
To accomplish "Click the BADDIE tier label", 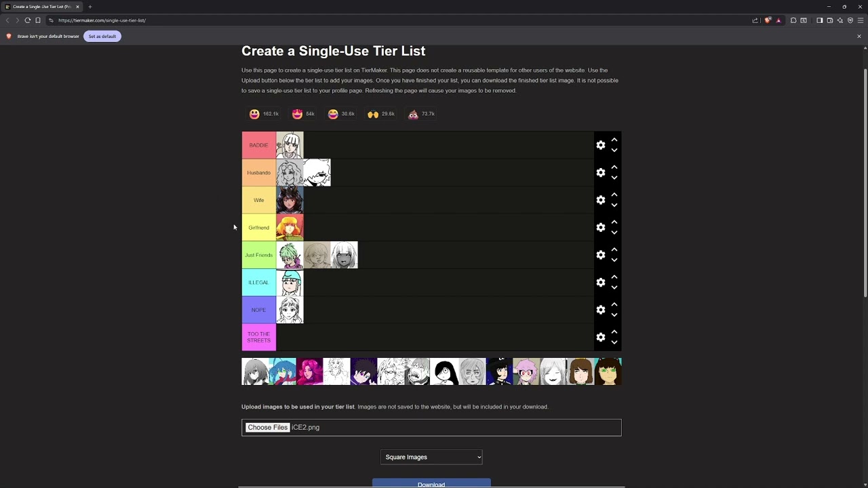I will (x=259, y=145).
